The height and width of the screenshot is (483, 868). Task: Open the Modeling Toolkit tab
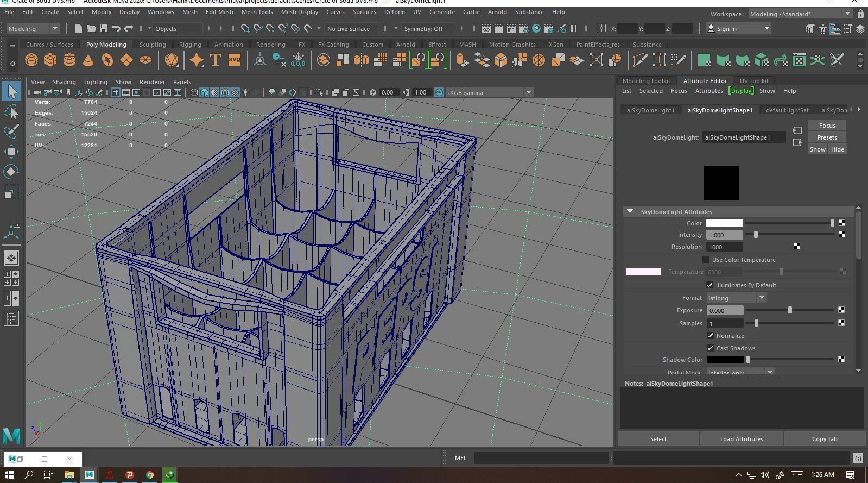pyautogui.click(x=646, y=80)
